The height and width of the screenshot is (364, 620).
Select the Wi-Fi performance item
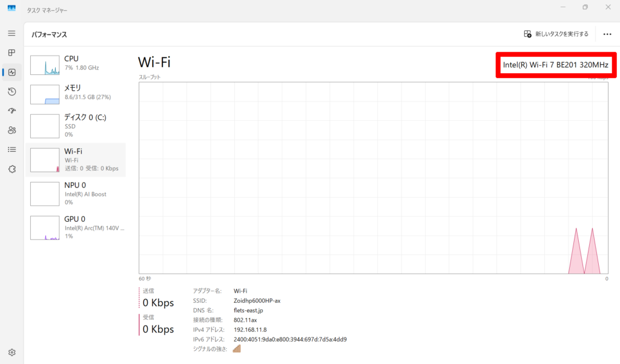[77, 160]
